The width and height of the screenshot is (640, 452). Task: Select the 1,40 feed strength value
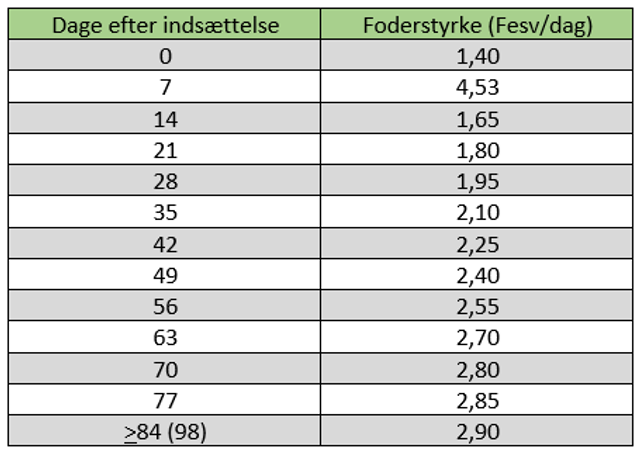tap(477, 57)
